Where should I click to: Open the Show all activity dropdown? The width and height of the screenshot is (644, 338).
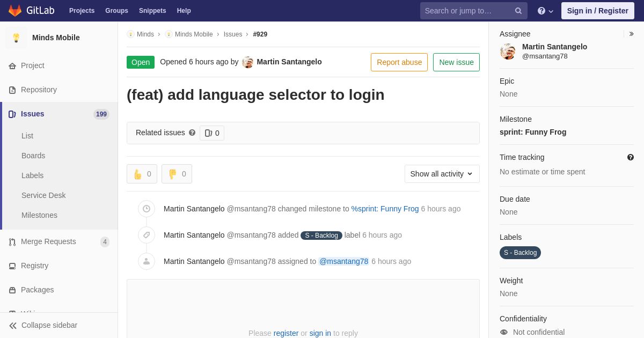(x=442, y=174)
